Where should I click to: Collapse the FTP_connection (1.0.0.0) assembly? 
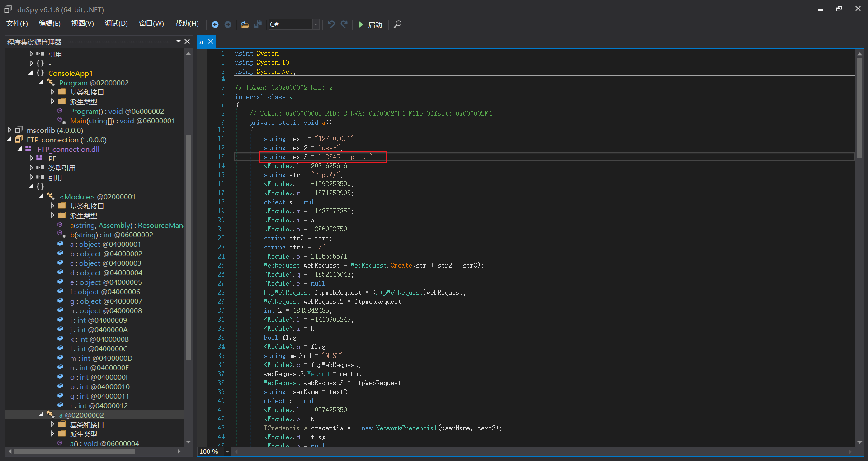point(9,140)
